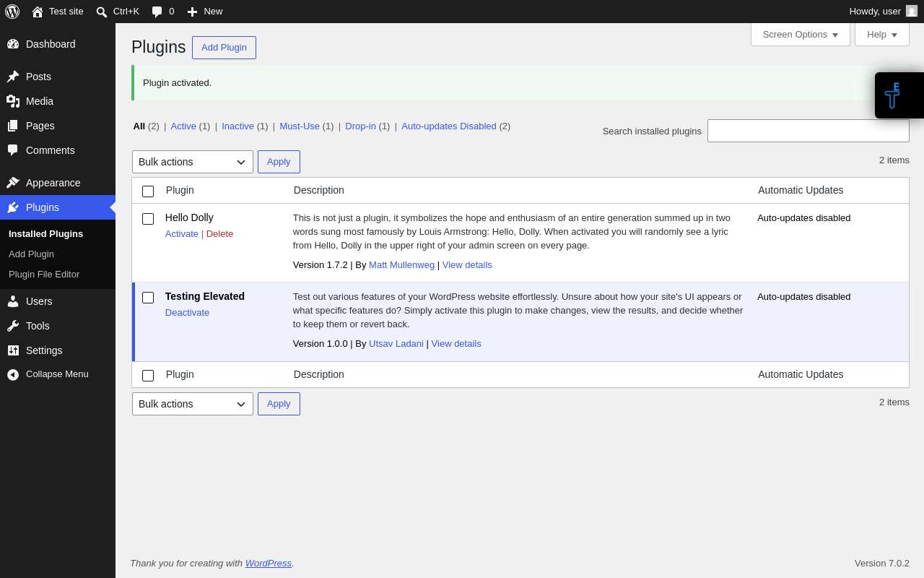924x578 pixels.
Task: Click the Testing Elevated plugin name
Action: point(205,296)
